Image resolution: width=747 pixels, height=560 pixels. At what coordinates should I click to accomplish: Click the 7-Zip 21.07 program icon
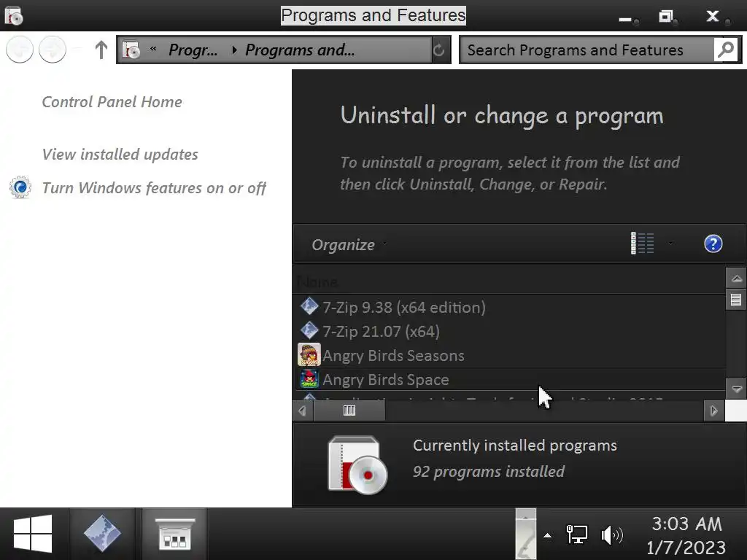(309, 330)
